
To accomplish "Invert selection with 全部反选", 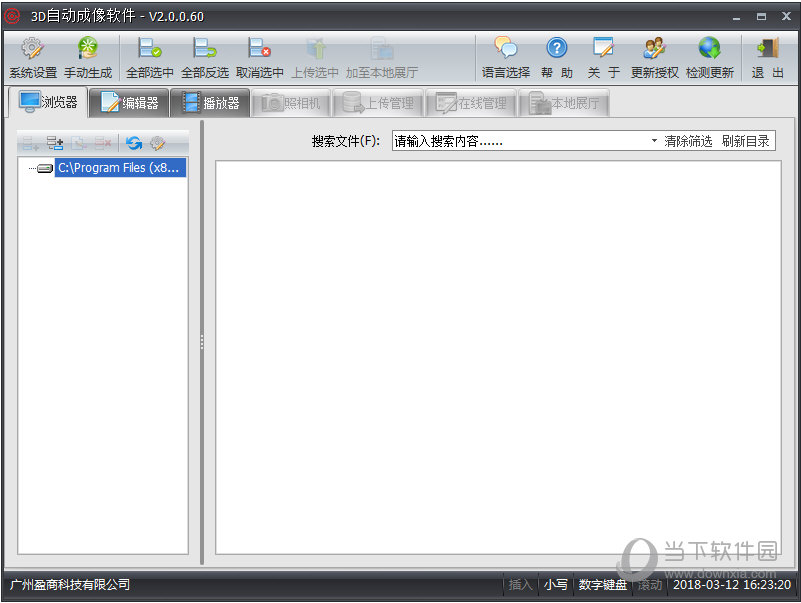I will tap(205, 58).
